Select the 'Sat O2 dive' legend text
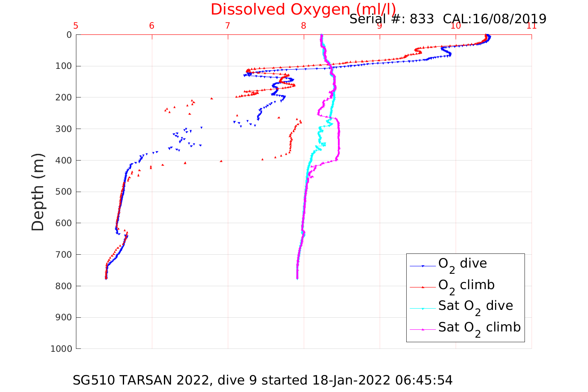The height and width of the screenshot is (392, 588). click(x=476, y=307)
